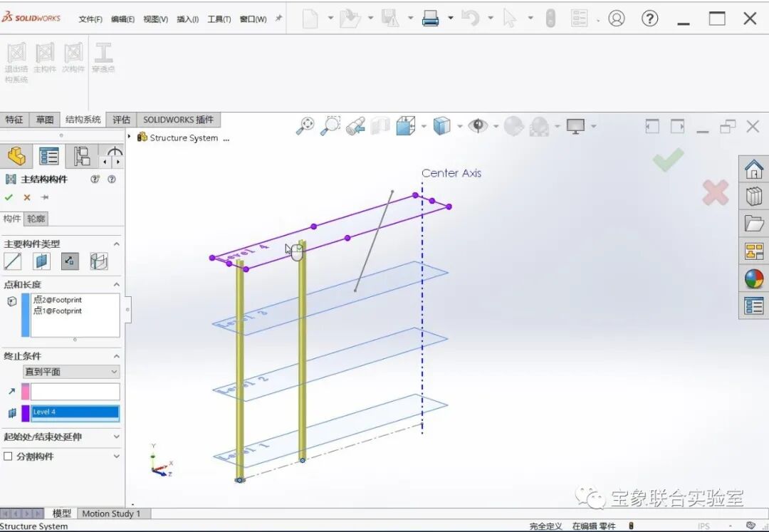Collapse the 终止条件 section

(117, 356)
